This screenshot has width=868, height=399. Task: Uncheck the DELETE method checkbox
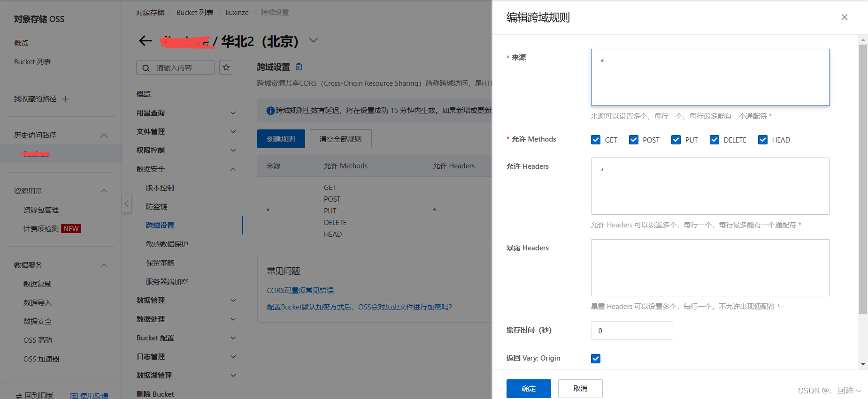pyautogui.click(x=714, y=140)
